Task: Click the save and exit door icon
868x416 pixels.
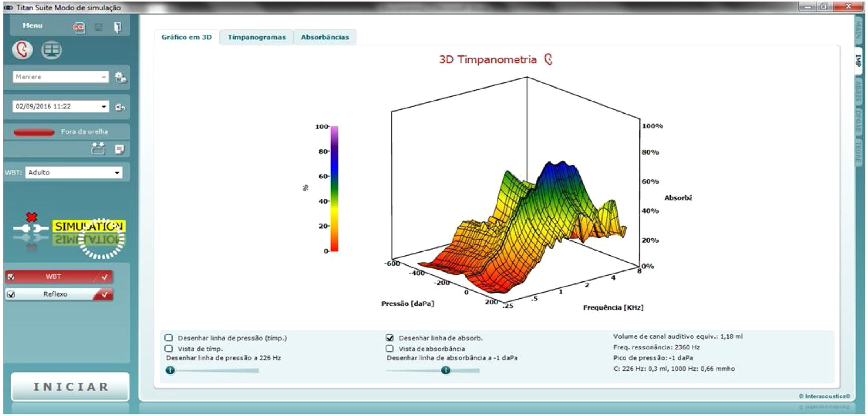Action: click(x=117, y=27)
